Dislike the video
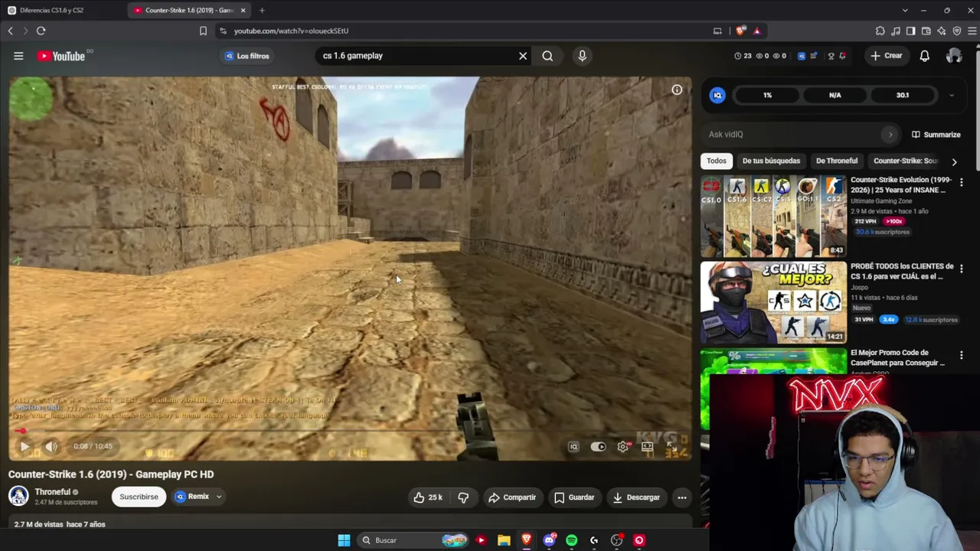Screen dimensions: 980x551 [463, 497]
